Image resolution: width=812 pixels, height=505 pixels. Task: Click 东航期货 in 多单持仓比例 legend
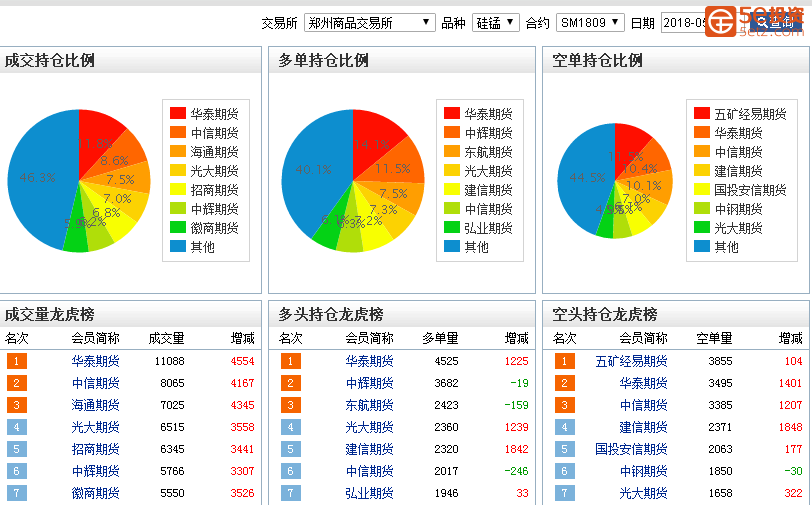pos(488,152)
